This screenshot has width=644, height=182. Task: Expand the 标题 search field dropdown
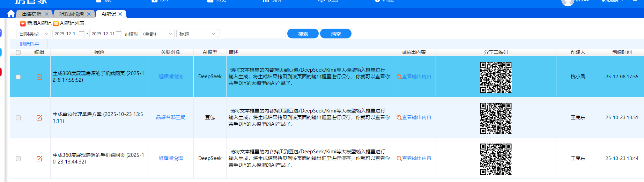pyautogui.click(x=197, y=34)
